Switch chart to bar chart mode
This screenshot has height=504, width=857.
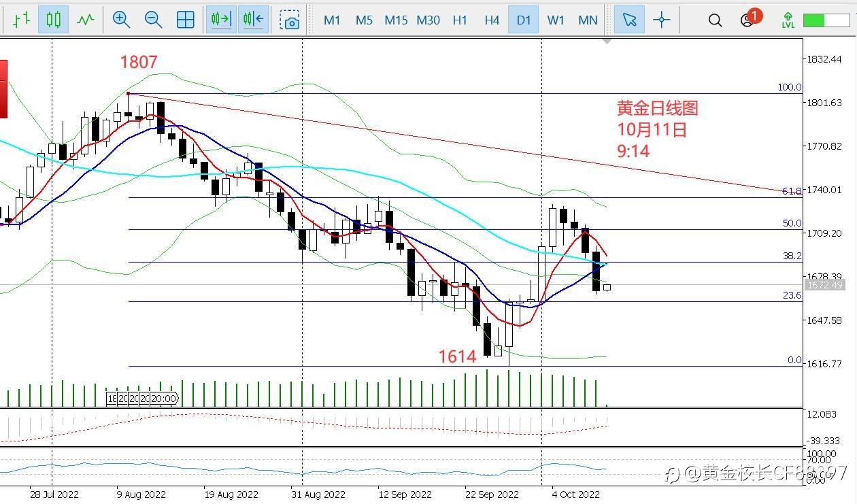tap(21, 20)
